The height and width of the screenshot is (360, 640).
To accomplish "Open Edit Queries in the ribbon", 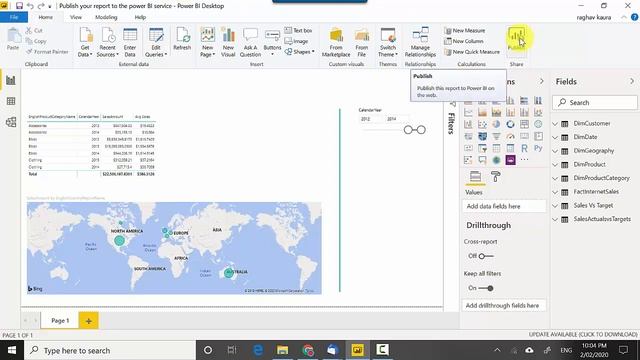I will pyautogui.click(x=156, y=42).
